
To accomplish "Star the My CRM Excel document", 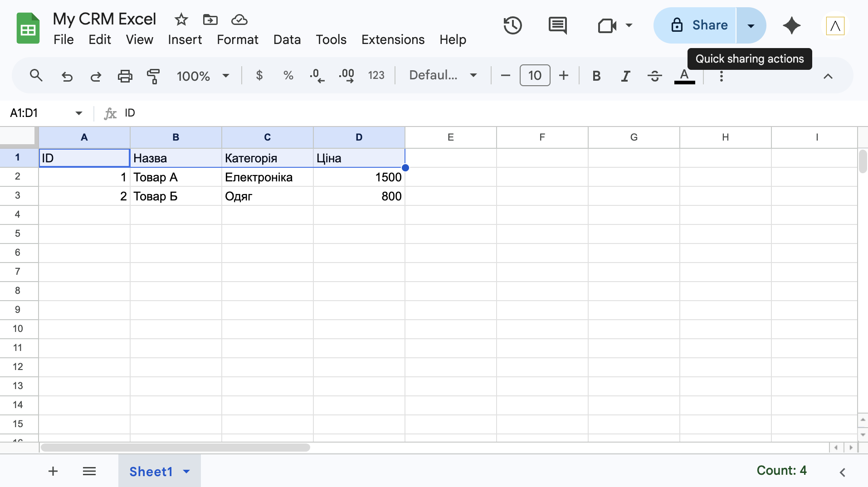I will 181,19.
